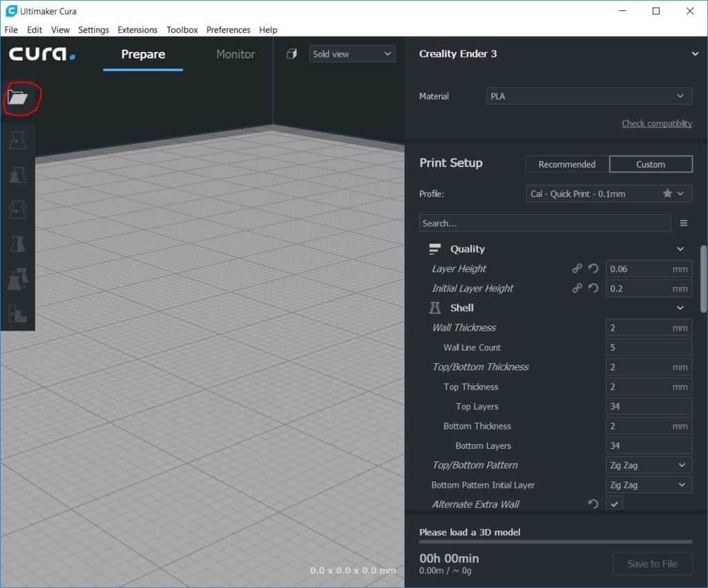
Task: Switch Print Setup to Custom mode
Action: (651, 165)
